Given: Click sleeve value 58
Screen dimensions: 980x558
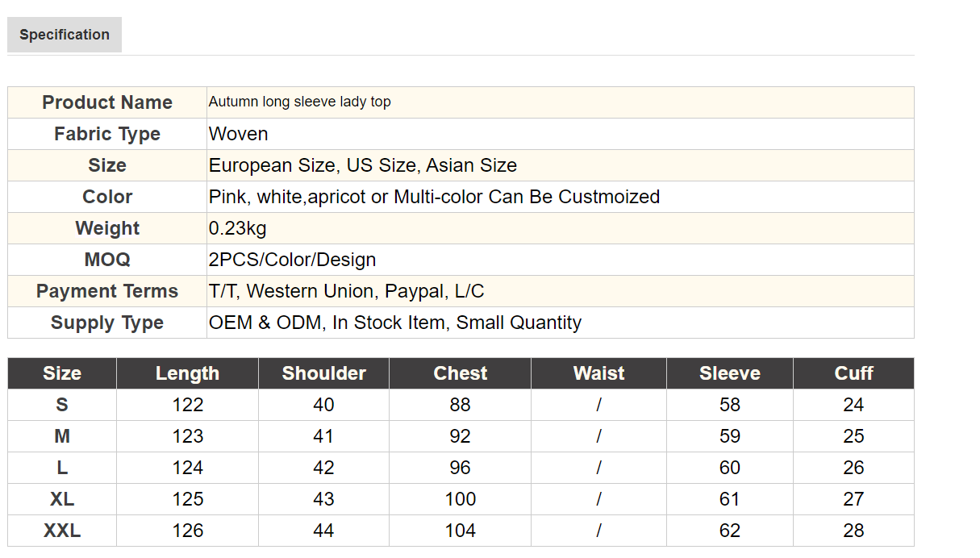Looking at the screenshot, I should point(730,405).
